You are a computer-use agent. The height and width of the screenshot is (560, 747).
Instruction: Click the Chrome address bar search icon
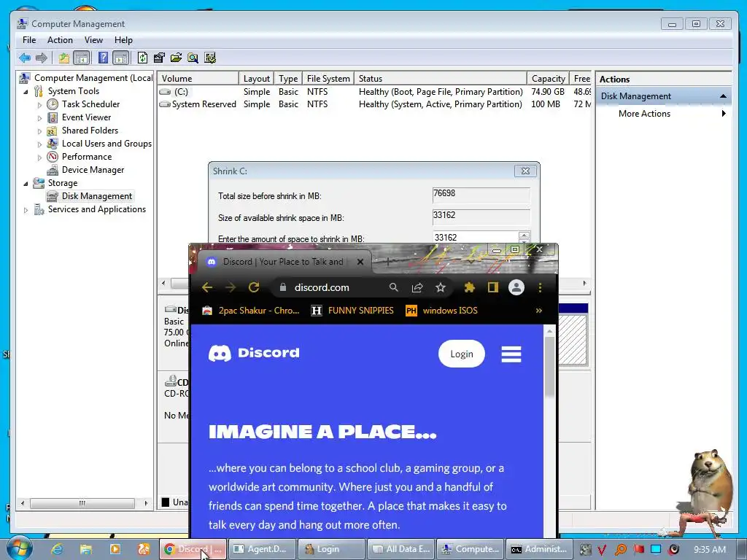[393, 287]
